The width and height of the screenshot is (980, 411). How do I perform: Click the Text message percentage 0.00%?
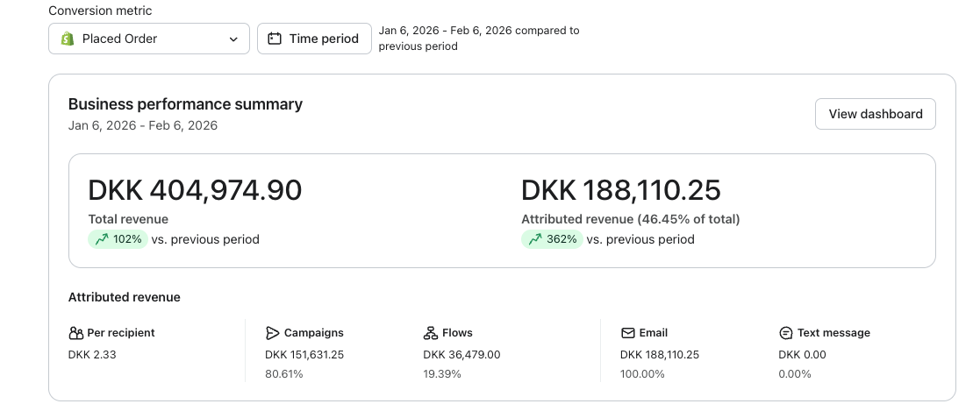[x=795, y=374]
